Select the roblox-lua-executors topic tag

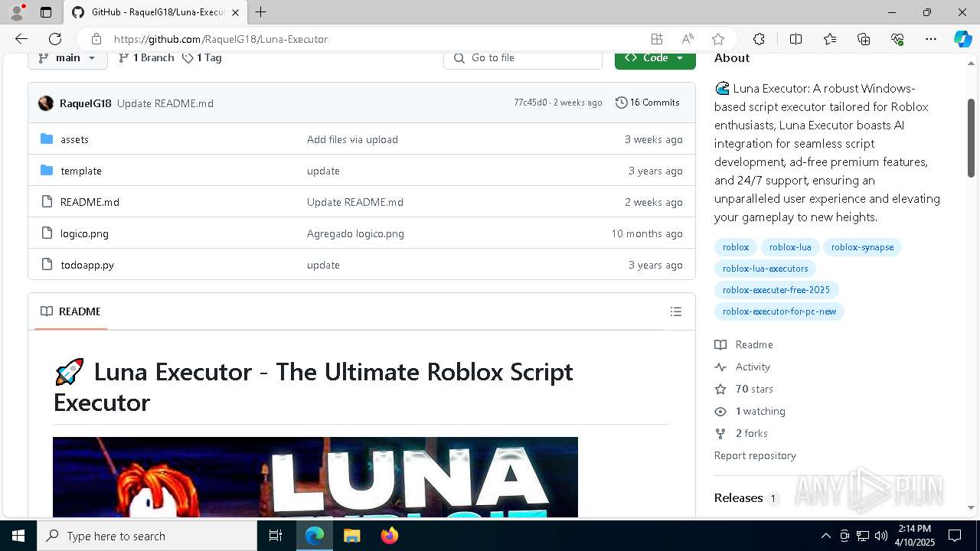766,269
